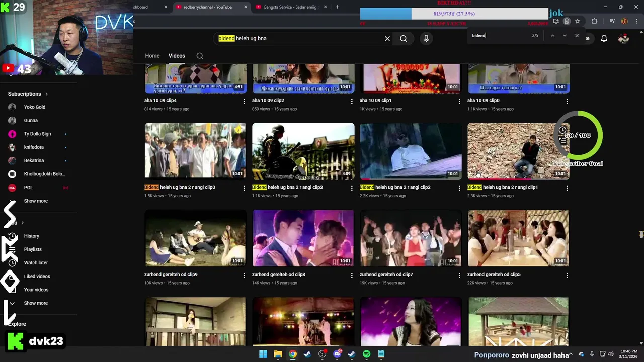Open options for Bidend heleh 2 r angi clip0
644x362 pixels.
244,188
